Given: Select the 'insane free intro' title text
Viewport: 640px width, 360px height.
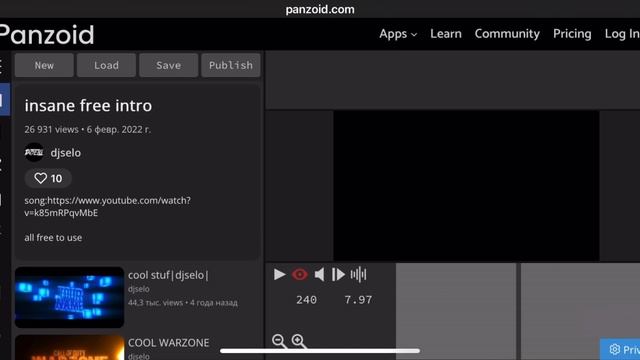Looking at the screenshot, I should point(88,106).
